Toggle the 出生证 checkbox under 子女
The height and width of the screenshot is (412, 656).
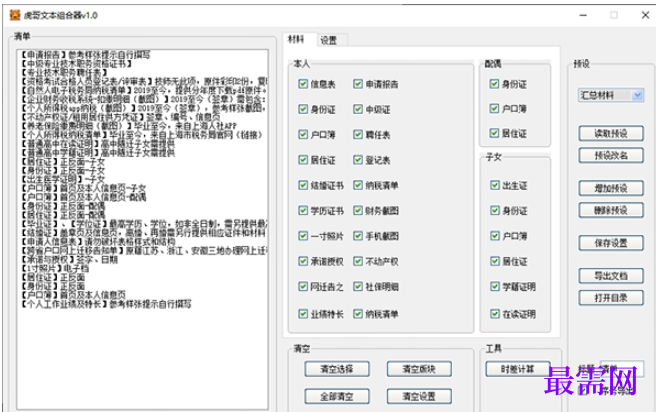[495, 185]
